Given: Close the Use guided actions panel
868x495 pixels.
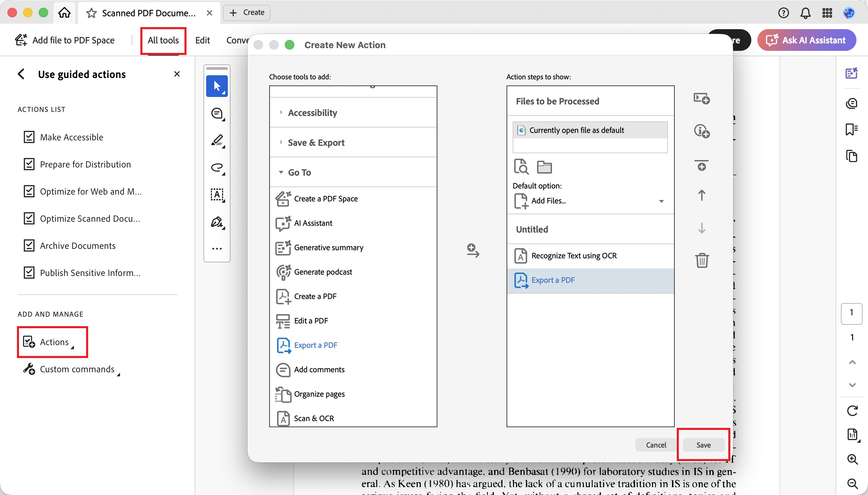Looking at the screenshot, I should [177, 74].
